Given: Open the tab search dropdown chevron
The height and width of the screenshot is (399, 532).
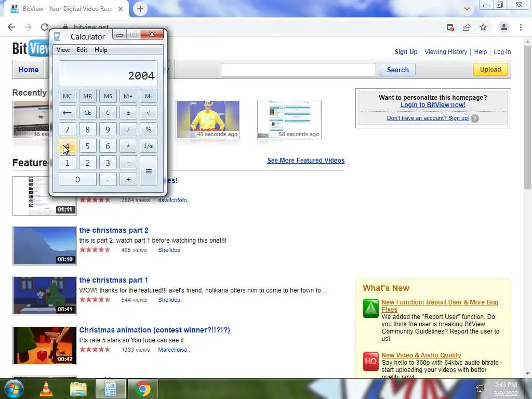Looking at the screenshot, I should (x=467, y=9).
